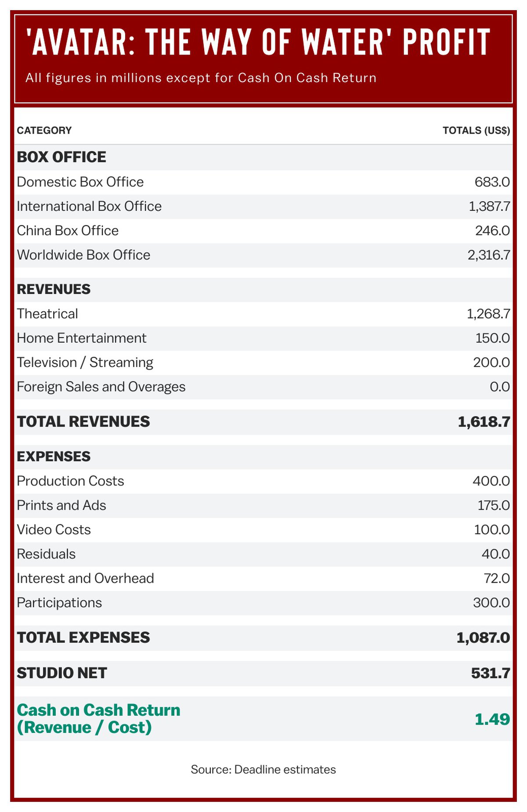Image resolution: width=527 pixels, height=812 pixels.
Task: Select the China Box Office row label
Action: (68, 231)
